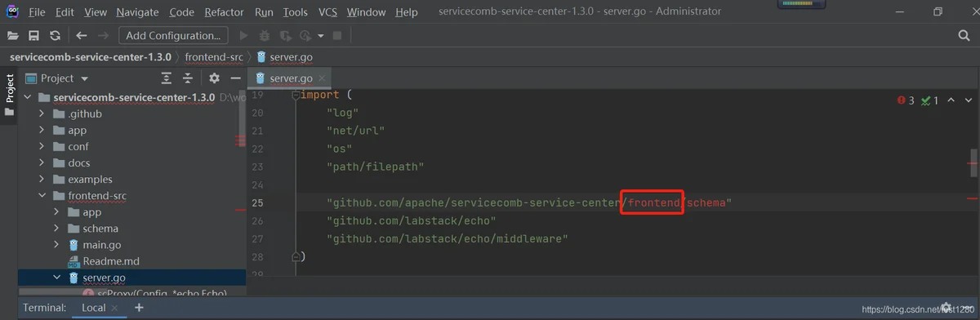This screenshot has width=980, height=320.
Task: Click the Save All disk icon
Action: tap(33, 36)
